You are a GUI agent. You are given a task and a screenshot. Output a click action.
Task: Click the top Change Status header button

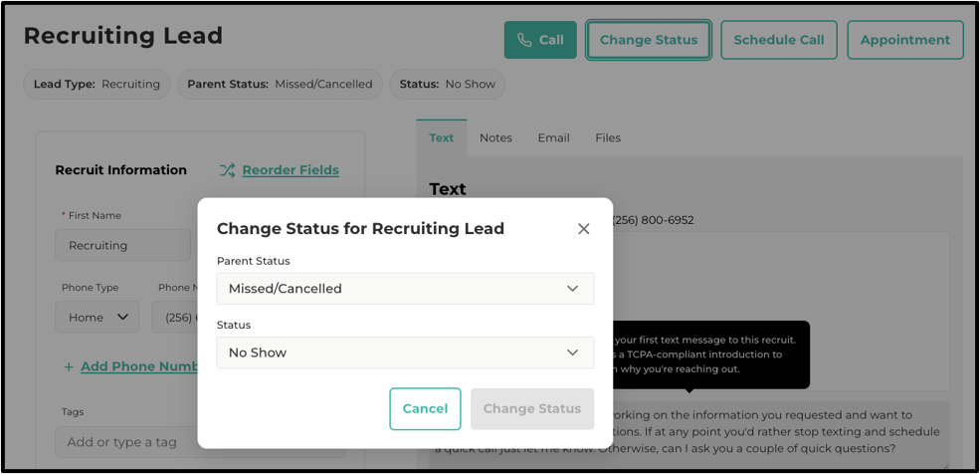click(649, 40)
